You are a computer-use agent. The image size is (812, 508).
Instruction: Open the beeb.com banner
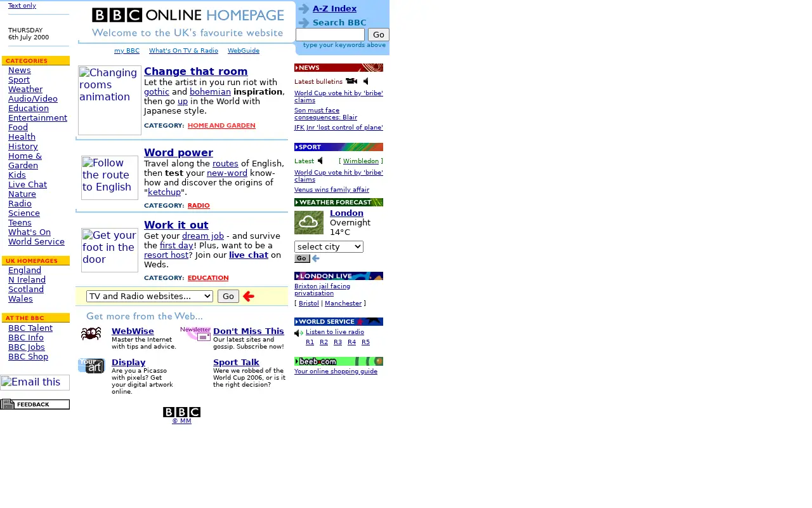339,361
